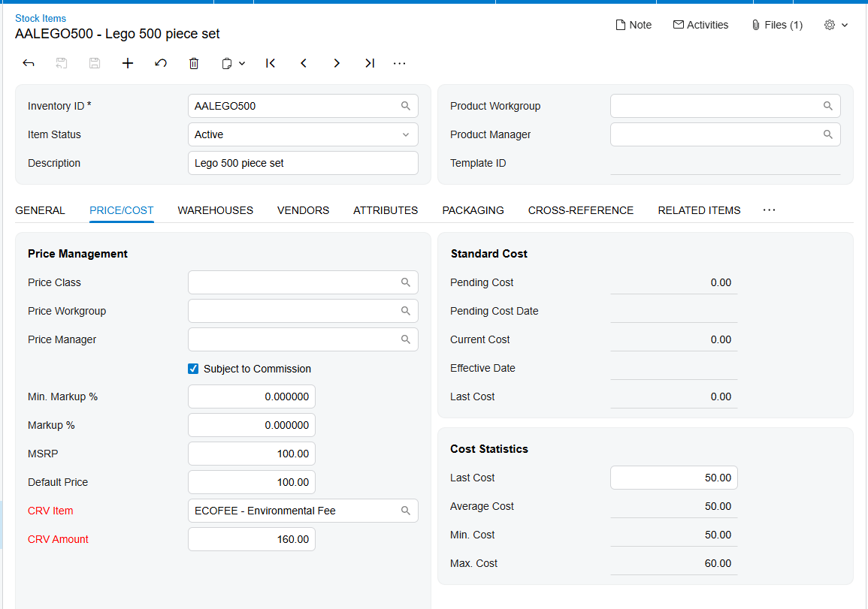This screenshot has height=609, width=868.
Task: Open the CROSS-REFERENCE tab
Action: (x=581, y=210)
